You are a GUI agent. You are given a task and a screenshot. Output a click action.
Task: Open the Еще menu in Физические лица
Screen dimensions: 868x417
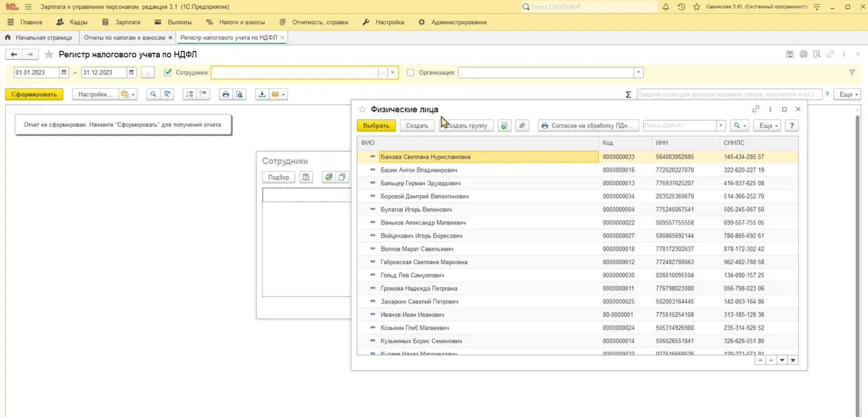coord(767,126)
